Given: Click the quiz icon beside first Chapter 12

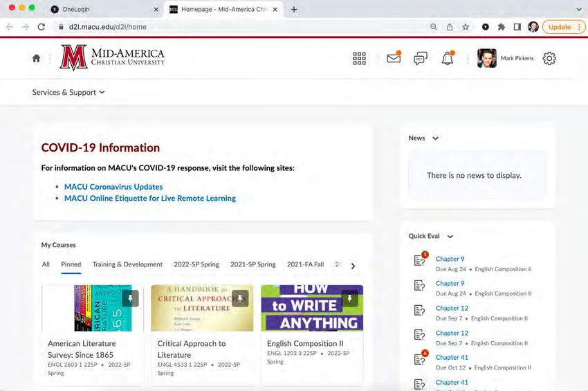Looking at the screenshot, I should [x=419, y=310].
